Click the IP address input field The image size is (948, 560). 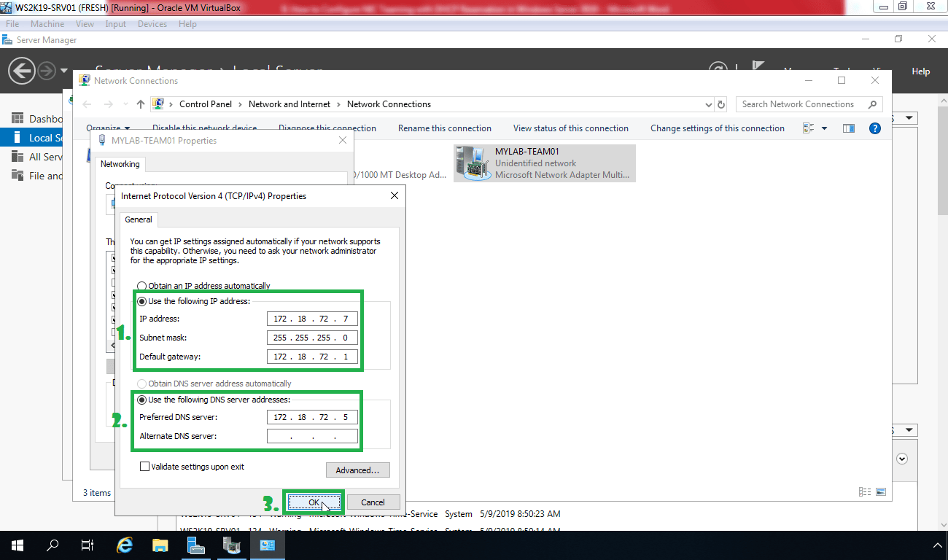312,319
